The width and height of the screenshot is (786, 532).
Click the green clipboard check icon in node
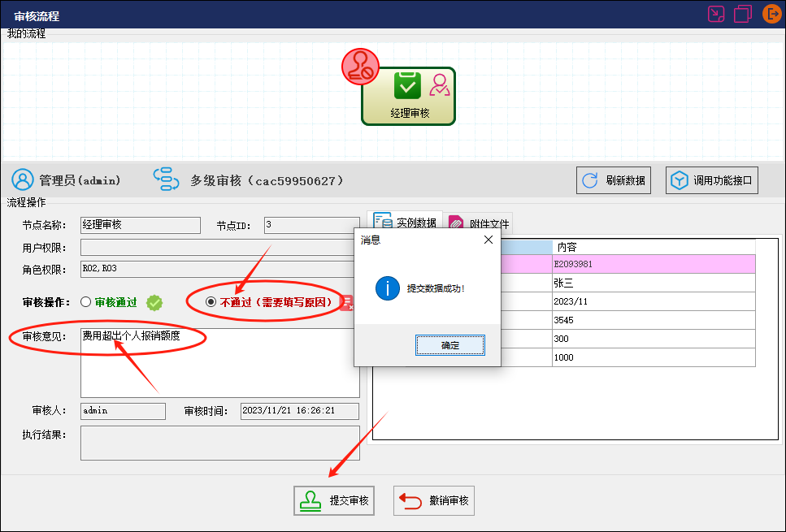pyautogui.click(x=407, y=85)
